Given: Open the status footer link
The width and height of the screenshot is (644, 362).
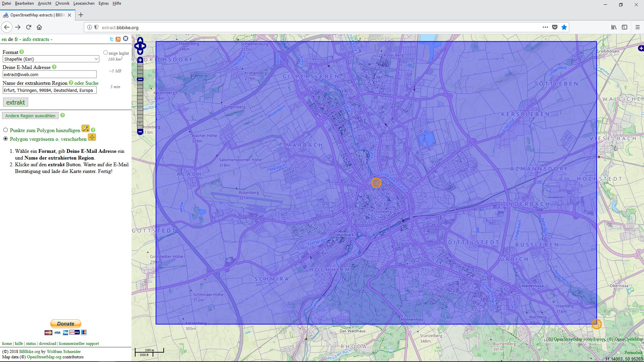Looking at the screenshot, I should coord(31,344).
